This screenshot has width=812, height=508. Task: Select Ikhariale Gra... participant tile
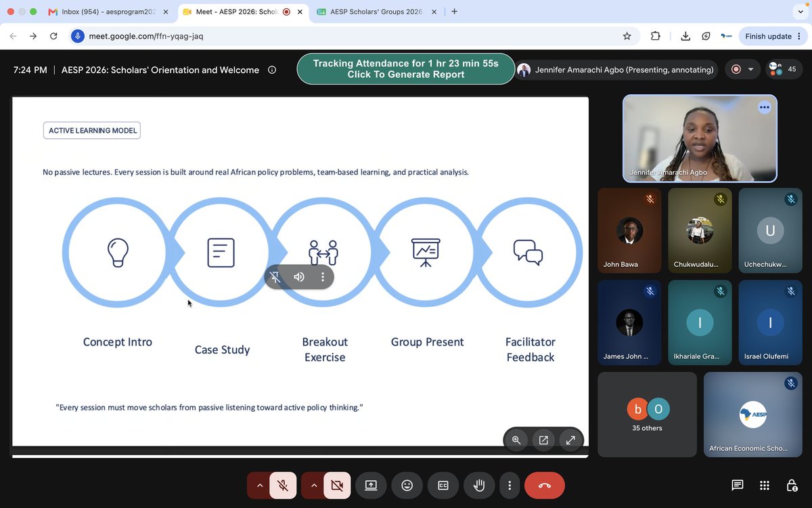[700, 323]
